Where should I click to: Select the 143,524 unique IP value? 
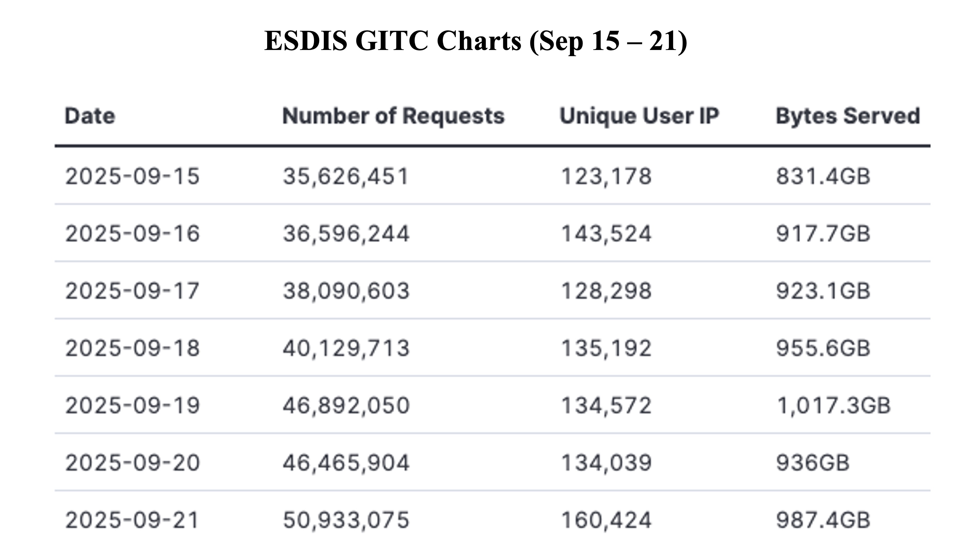pyautogui.click(x=606, y=233)
